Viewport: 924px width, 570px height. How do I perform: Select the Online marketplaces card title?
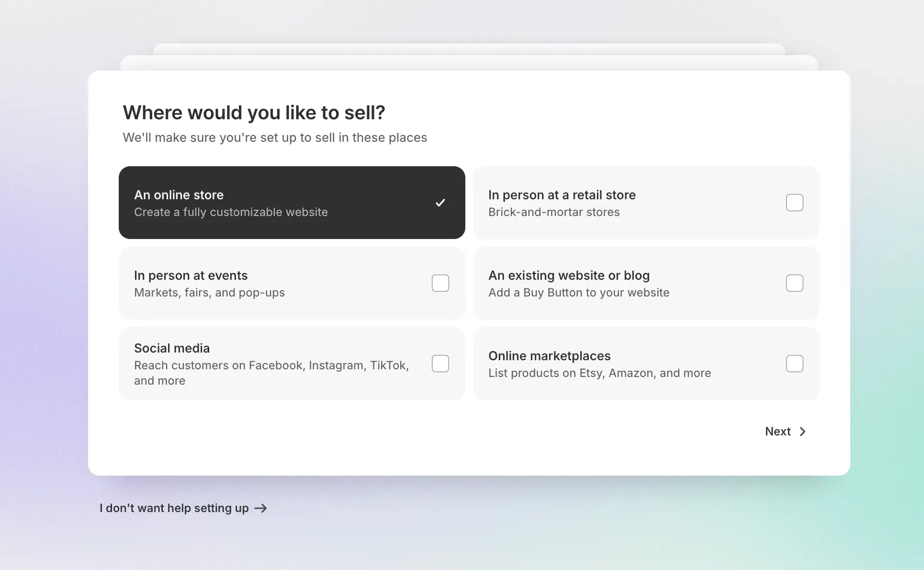[549, 356]
